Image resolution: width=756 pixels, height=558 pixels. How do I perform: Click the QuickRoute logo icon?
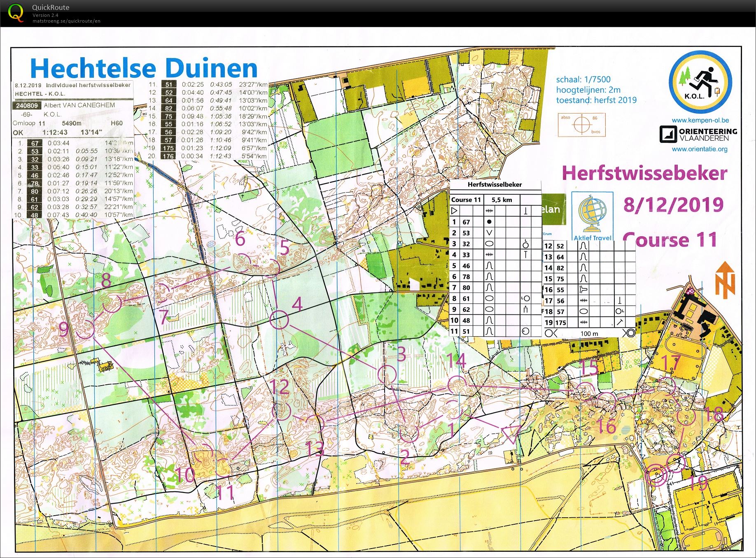pos(16,13)
